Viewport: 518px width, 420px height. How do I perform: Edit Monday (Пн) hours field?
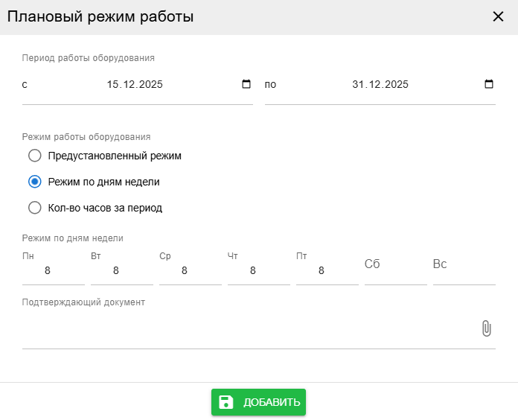[x=53, y=271]
